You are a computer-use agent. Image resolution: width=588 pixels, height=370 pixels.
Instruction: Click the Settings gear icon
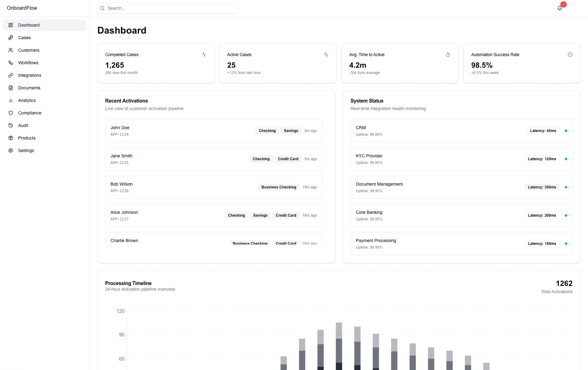click(11, 151)
